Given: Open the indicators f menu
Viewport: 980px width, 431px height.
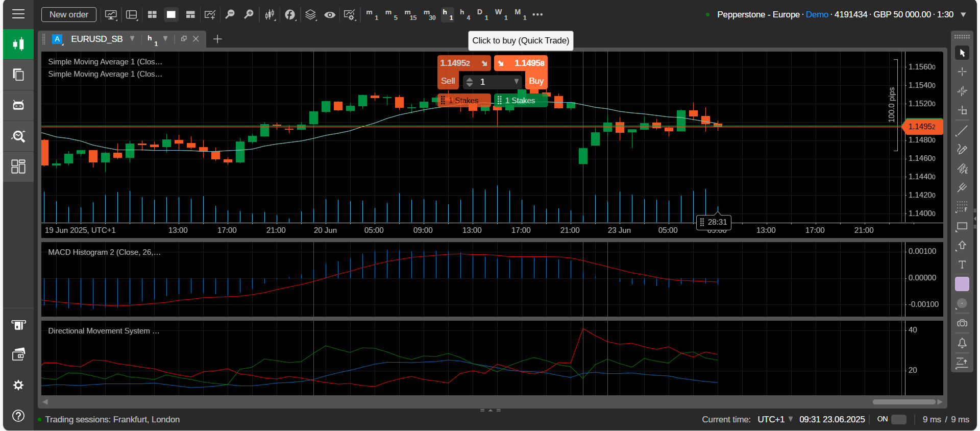Looking at the screenshot, I should (290, 15).
